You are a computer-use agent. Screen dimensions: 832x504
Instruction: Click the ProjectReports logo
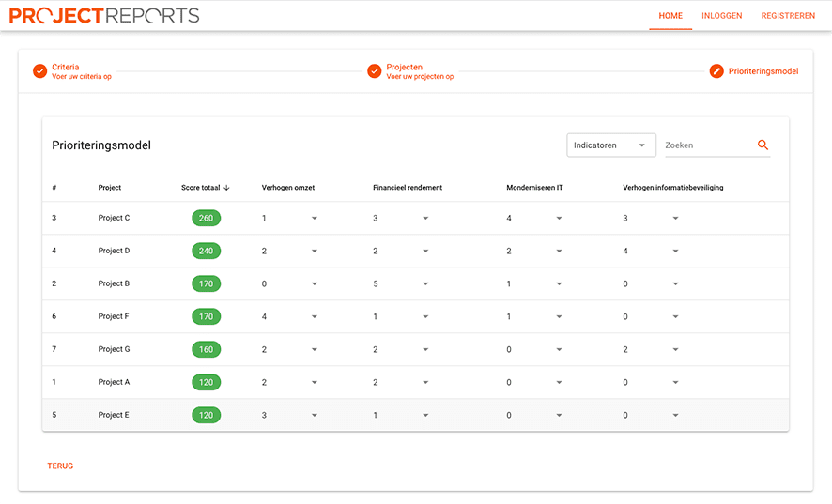click(x=104, y=15)
